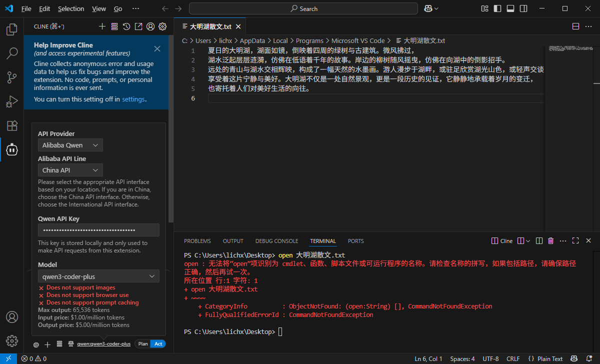
Task: Open Cline in editor popout icon
Action: (x=138, y=26)
